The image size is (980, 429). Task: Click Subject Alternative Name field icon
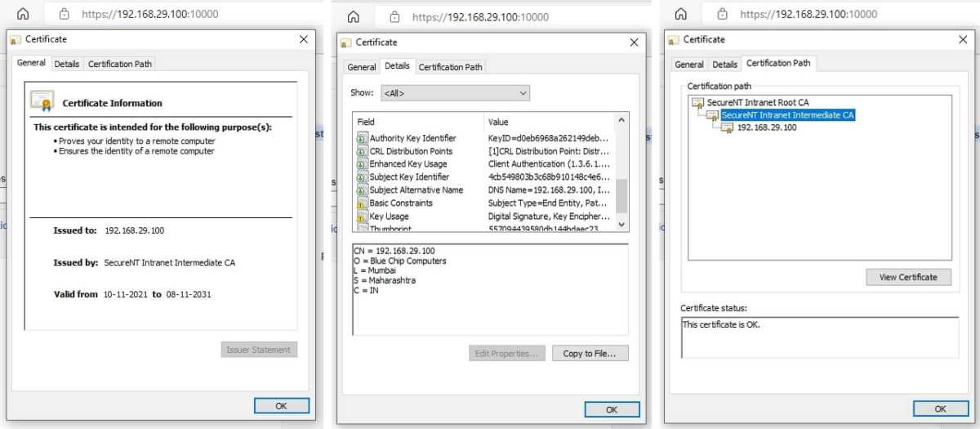coord(362,190)
